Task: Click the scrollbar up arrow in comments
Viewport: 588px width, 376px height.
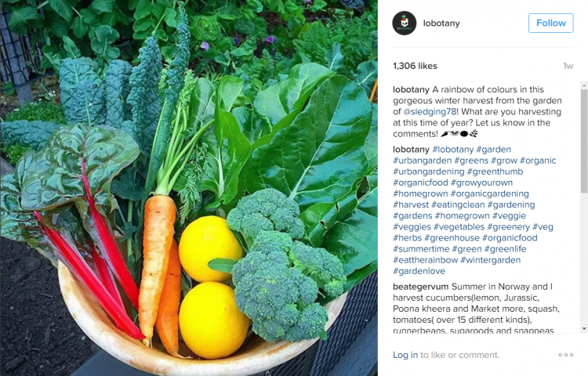Action: (584, 85)
